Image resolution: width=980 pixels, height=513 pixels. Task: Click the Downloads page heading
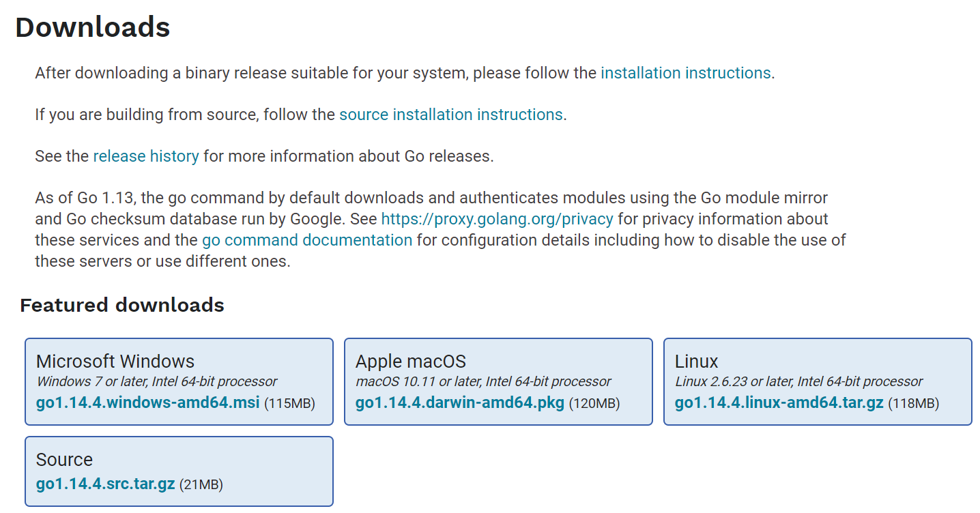(93, 27)
